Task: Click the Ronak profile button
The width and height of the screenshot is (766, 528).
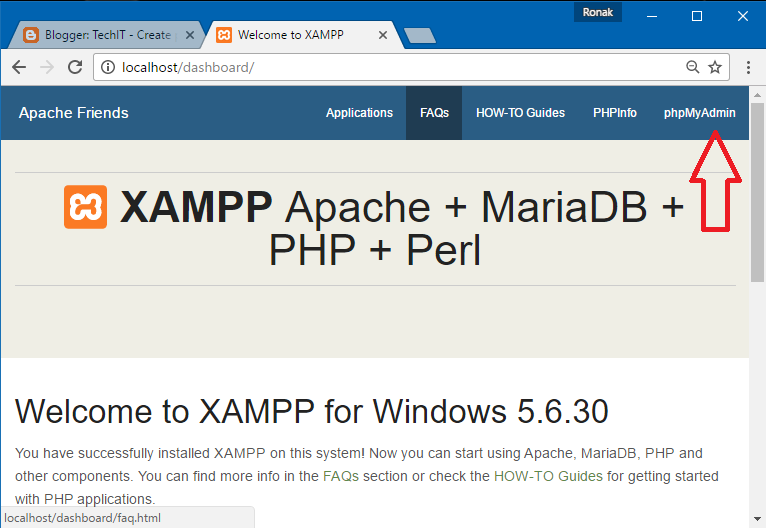Action: pos(597,12)
